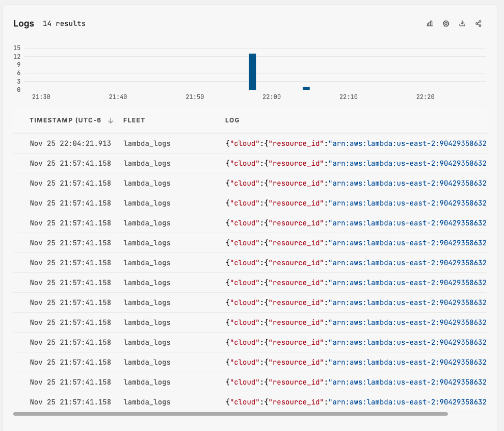
Task: Click the Logs panel title
Action: coord(24,23)
